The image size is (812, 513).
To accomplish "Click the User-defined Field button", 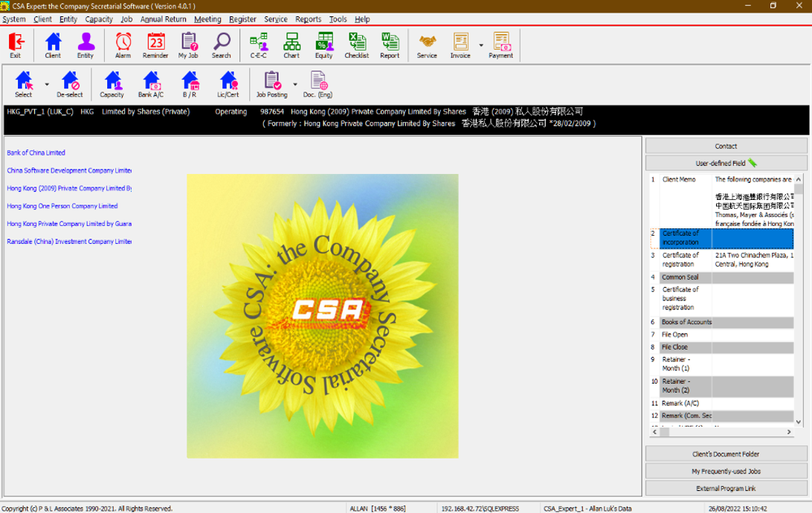I will tap(726, 163).
